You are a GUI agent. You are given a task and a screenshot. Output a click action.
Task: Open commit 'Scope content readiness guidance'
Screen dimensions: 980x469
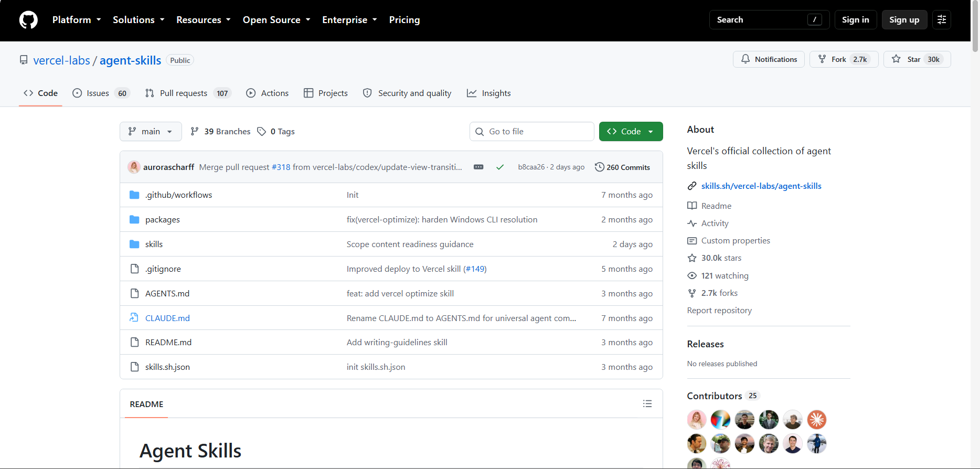click(410, 244)
